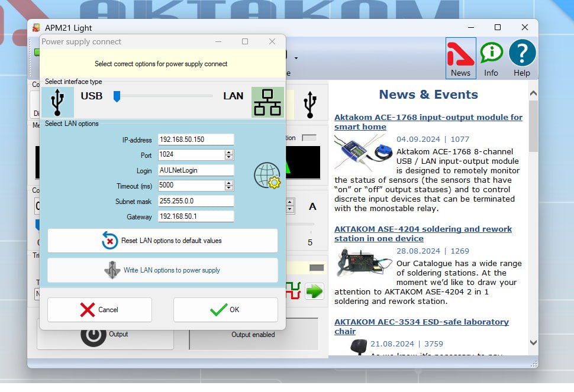Click the ASE-4204 soldering station thumbnail
574x392 pixels.
pyautogui.click(x=363, y=261)
